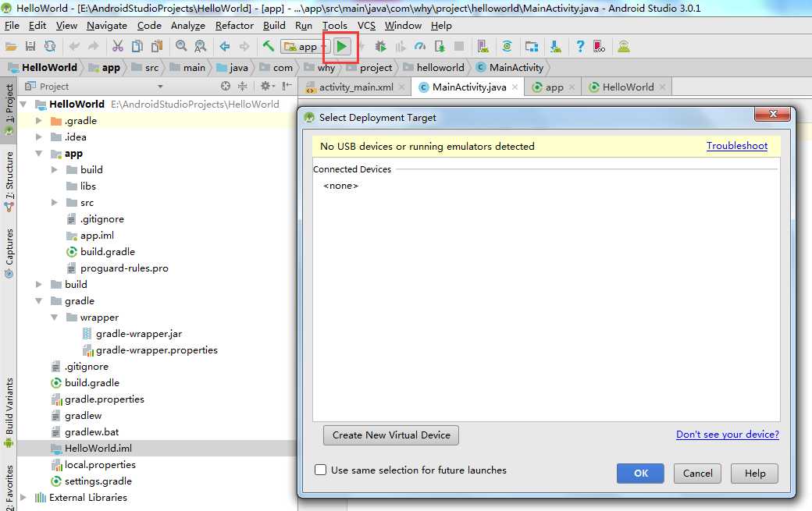Navigate Back with blue arrow icon
Screen dimensions: 812x511
point(225,47)
